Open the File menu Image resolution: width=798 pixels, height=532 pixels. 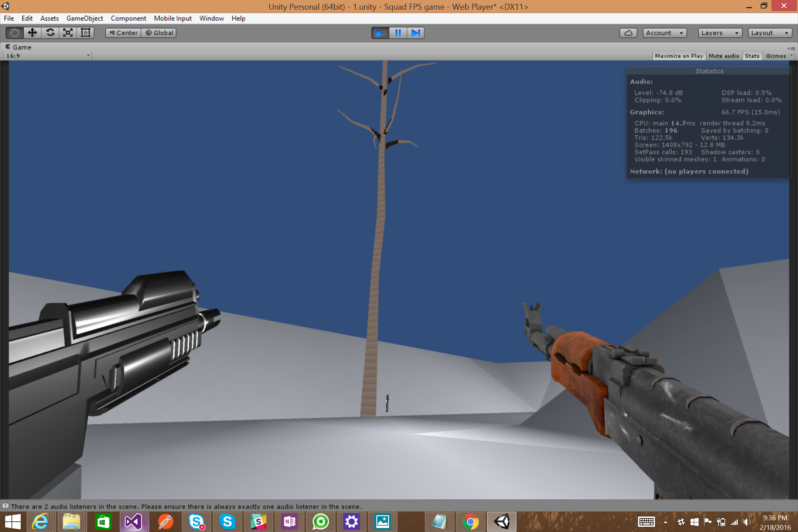click(9, 18)
